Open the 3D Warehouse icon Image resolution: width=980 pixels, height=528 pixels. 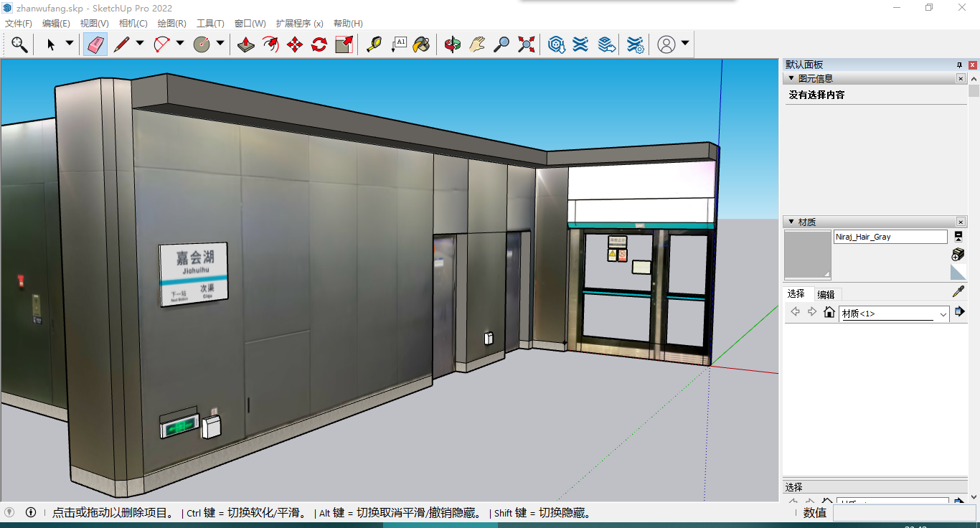tap(556, 44)
